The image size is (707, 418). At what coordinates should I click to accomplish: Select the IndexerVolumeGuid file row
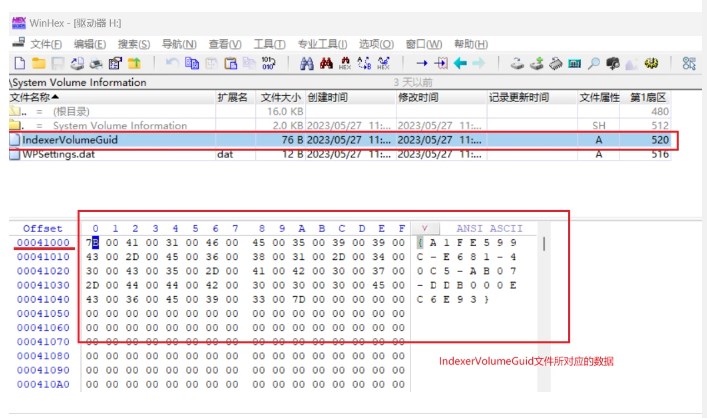[340, 140]
